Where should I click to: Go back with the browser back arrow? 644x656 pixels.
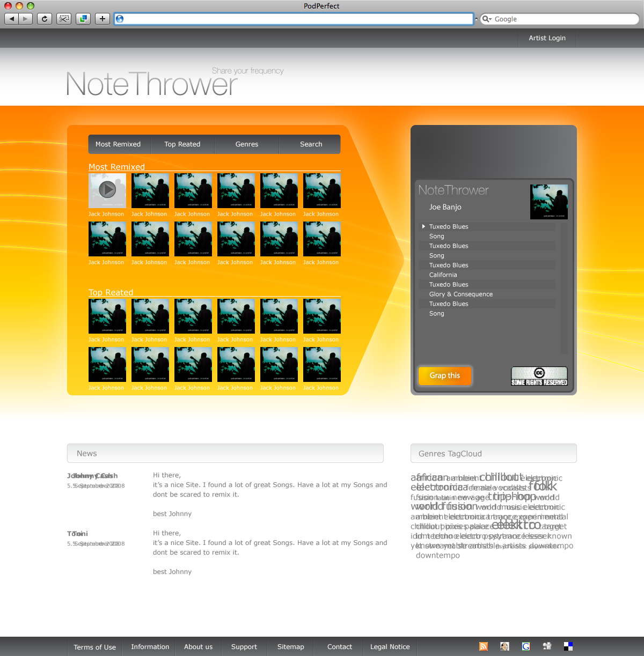[12, 19]
